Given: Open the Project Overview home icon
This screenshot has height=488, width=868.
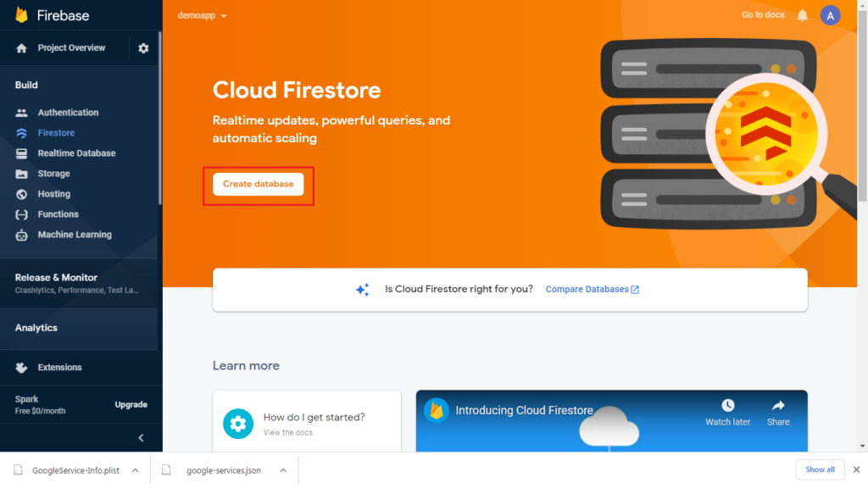Looking at the screenshot, I should [21, 48].
